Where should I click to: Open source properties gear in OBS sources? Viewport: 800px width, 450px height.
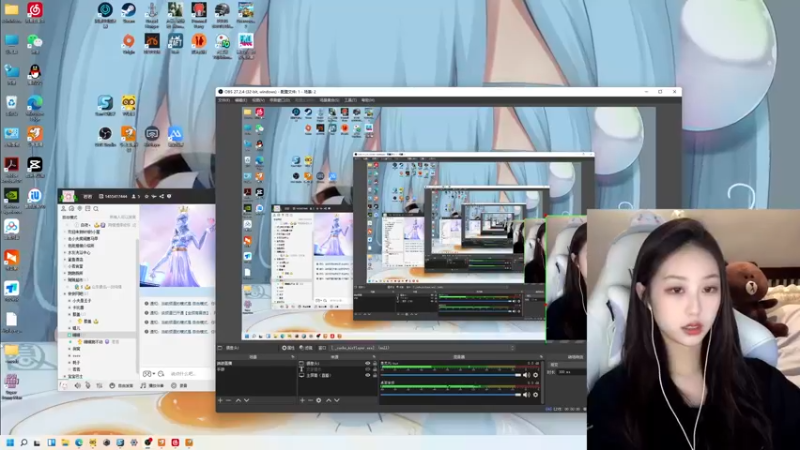(319, 401)
